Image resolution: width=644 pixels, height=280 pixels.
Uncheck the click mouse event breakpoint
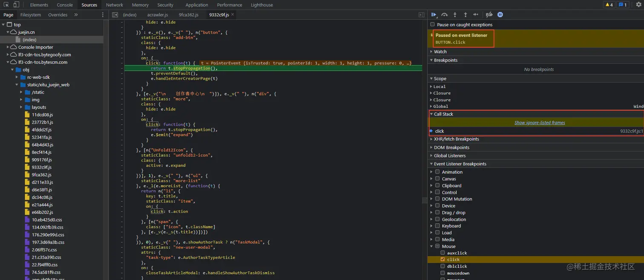pyautogui.click(x=443, y=260)
